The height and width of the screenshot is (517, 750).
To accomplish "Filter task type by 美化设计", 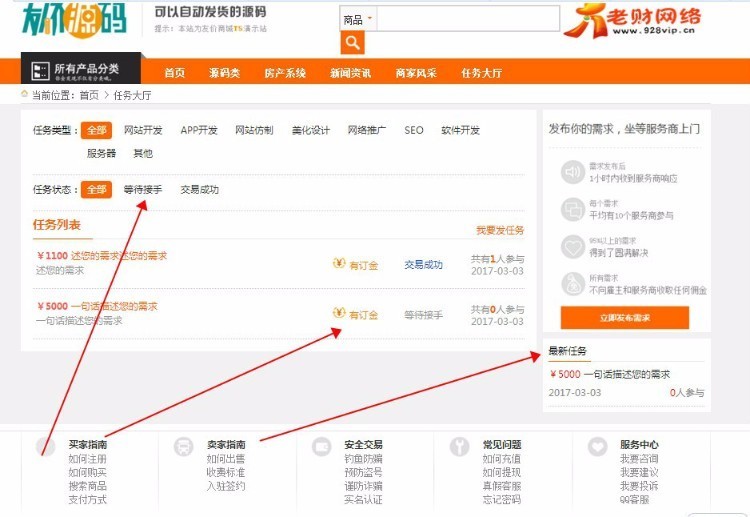I will [311, 130].
